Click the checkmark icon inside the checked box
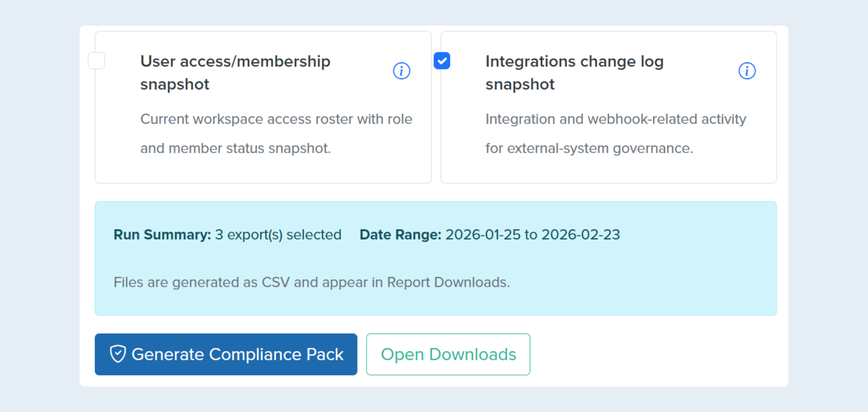 [442, 61]
